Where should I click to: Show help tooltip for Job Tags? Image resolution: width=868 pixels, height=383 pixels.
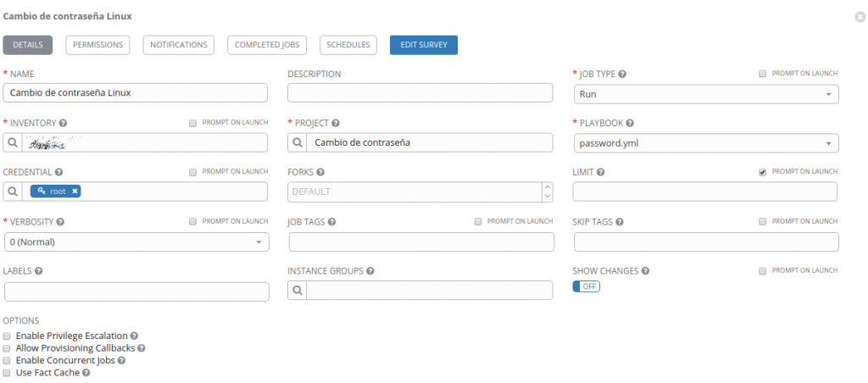[332, 222]
